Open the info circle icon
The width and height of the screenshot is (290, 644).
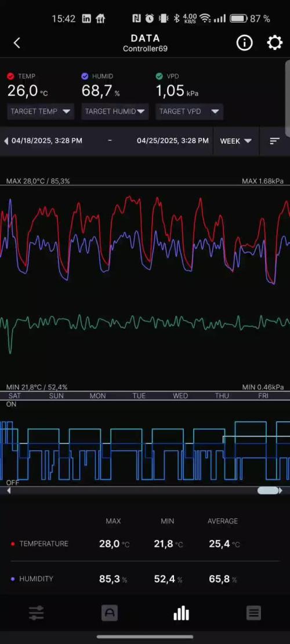pos(244,42)
